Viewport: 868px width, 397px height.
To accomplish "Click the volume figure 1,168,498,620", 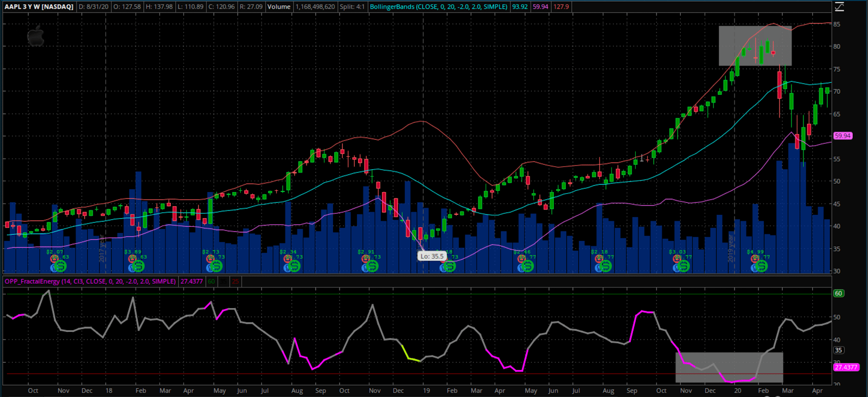I will (x=315, y=7).
